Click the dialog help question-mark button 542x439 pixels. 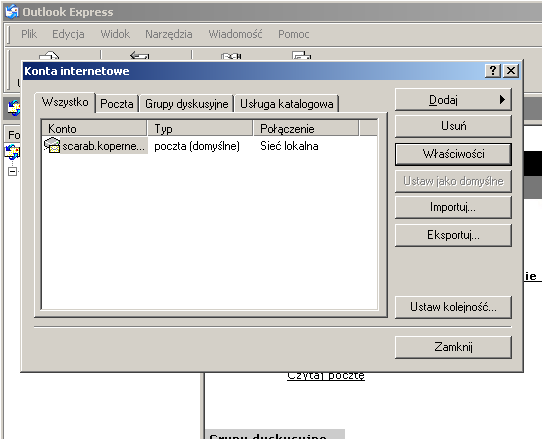493,71
